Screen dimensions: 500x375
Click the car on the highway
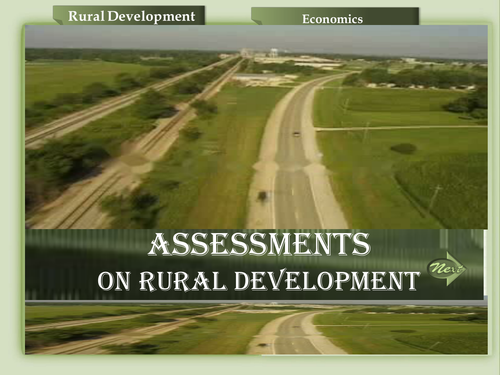296,134
